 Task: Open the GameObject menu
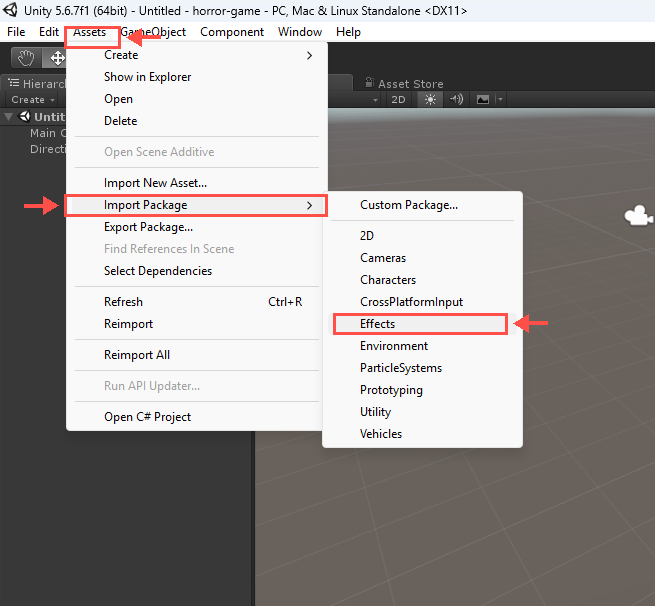(x=153, y=32)
